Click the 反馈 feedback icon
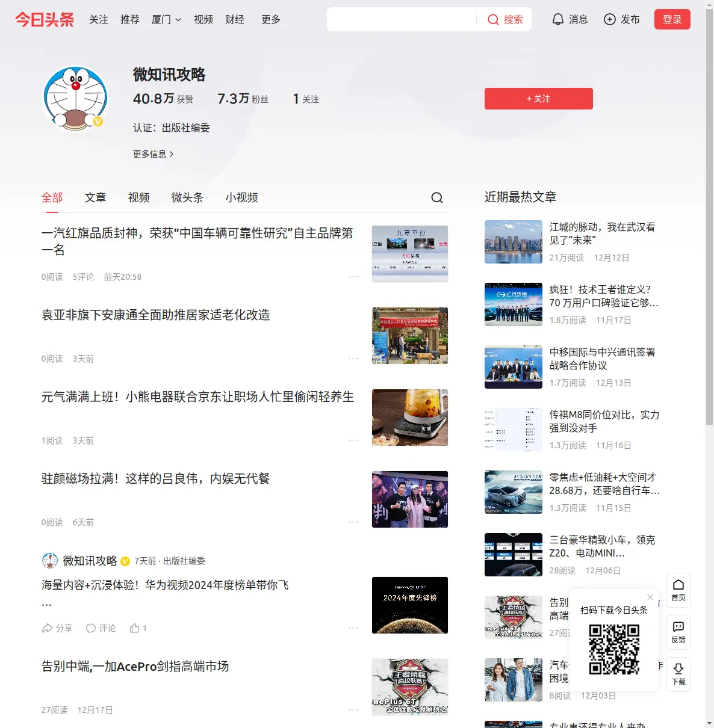 point(678,632)
